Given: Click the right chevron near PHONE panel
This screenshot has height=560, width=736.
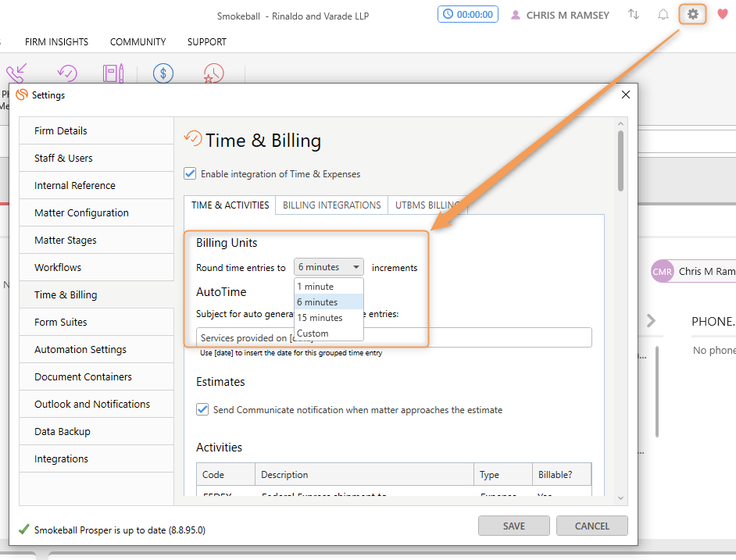Looking at the screenshot, I should [x=651, y=321].
